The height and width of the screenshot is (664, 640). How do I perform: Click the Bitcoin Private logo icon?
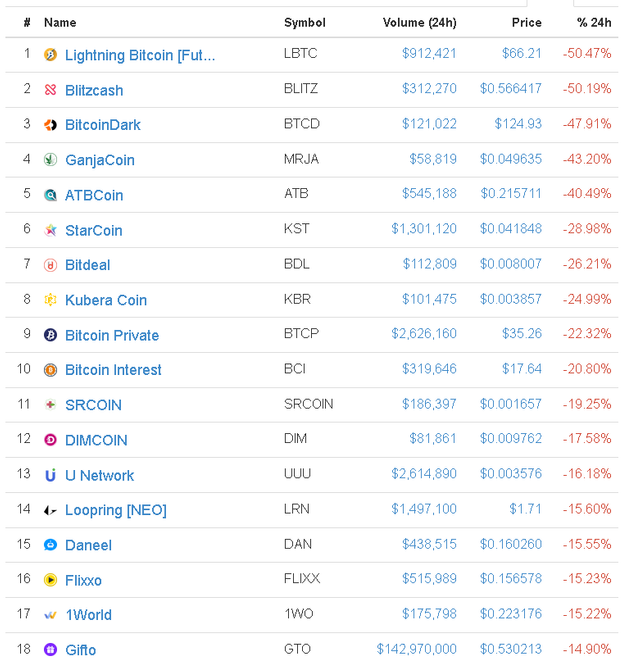[x=50, y=335]
